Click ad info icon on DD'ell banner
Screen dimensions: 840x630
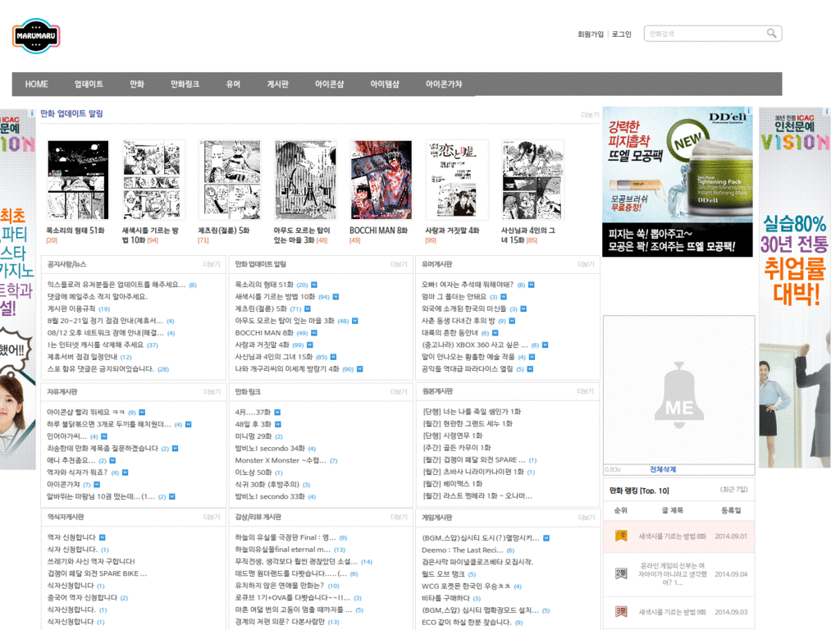click(x=749, y=111)
